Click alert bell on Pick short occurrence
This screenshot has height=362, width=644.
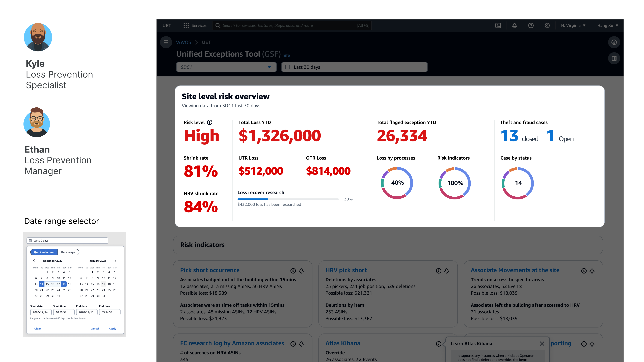coord(301,271)
